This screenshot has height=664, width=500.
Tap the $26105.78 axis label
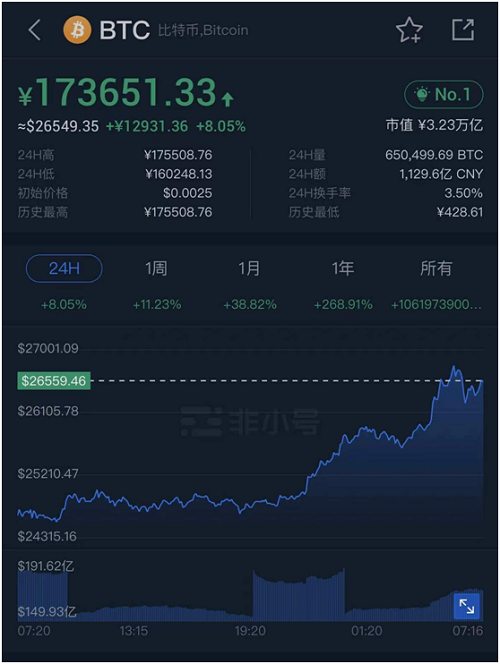tap(48, 411)
